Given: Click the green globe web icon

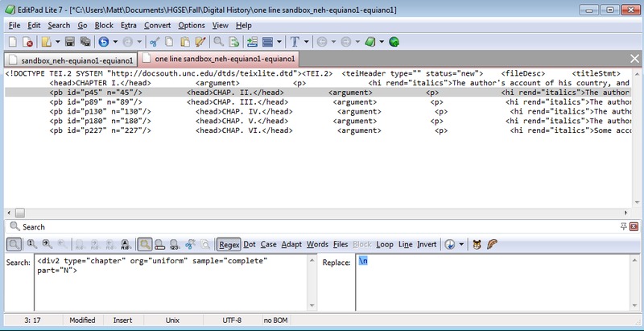Looking at the screenshot, I should coord(394,42).
